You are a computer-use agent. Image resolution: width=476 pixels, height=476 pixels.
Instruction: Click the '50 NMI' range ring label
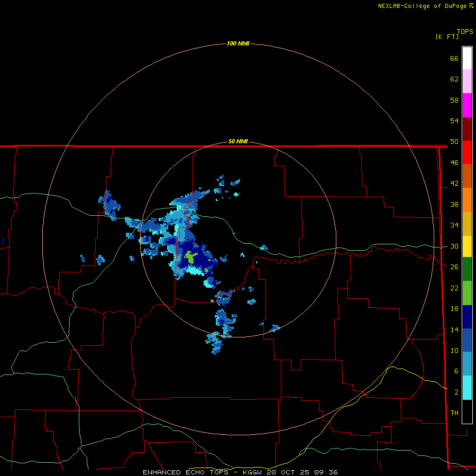238,141
